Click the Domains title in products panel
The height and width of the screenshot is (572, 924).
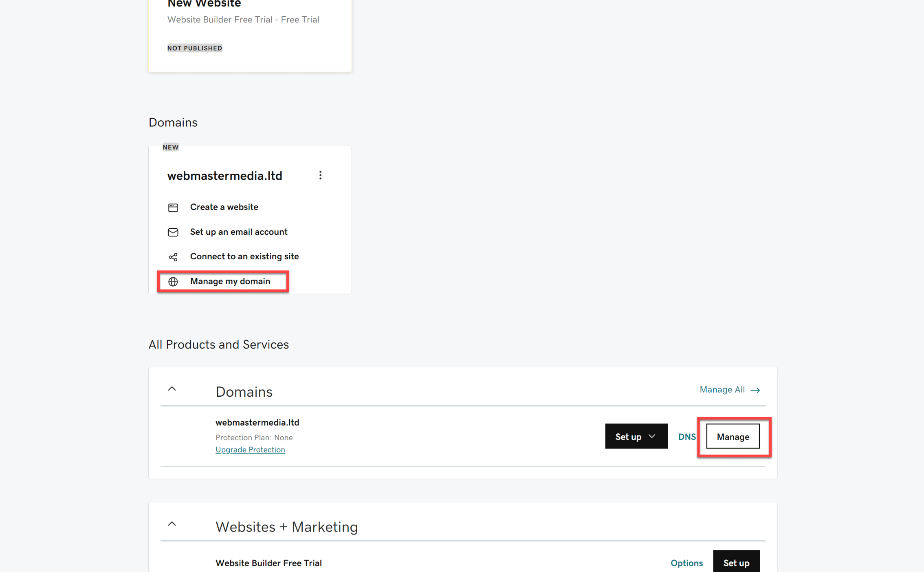tap(244, 392)
